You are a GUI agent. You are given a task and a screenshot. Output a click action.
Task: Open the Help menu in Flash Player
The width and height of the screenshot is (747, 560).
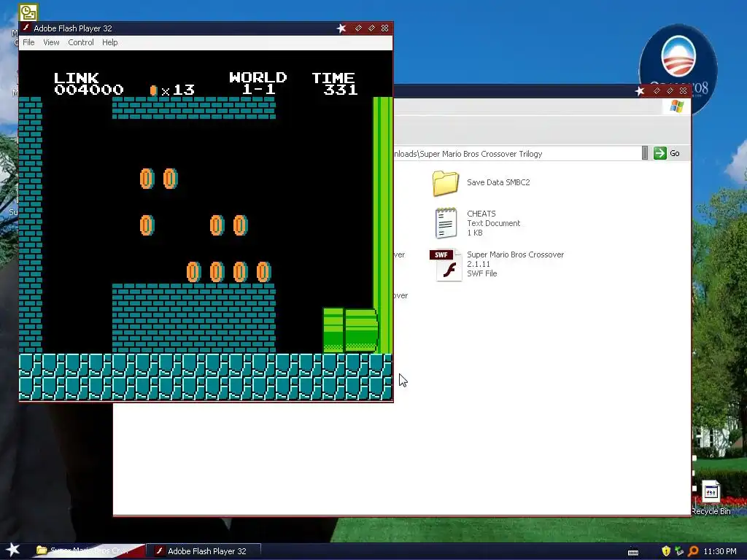pos(109,42)
